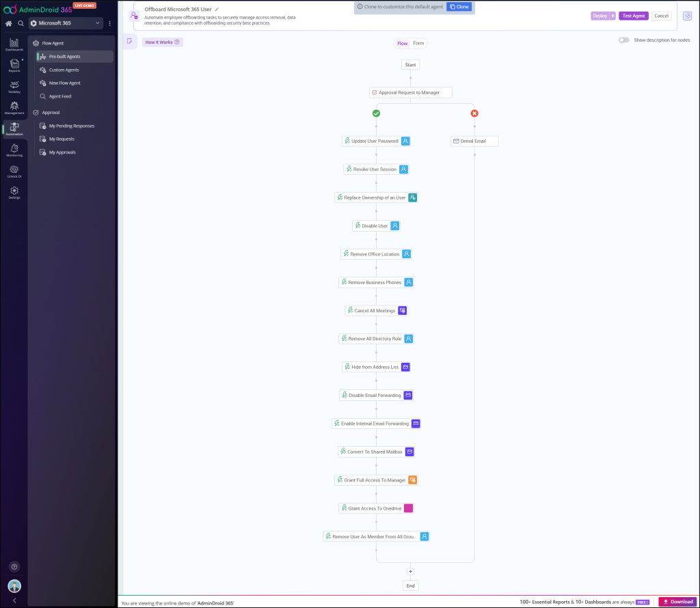The image size is (700, 608).
Task: Click the Deploy button
Action: point(600,16)
